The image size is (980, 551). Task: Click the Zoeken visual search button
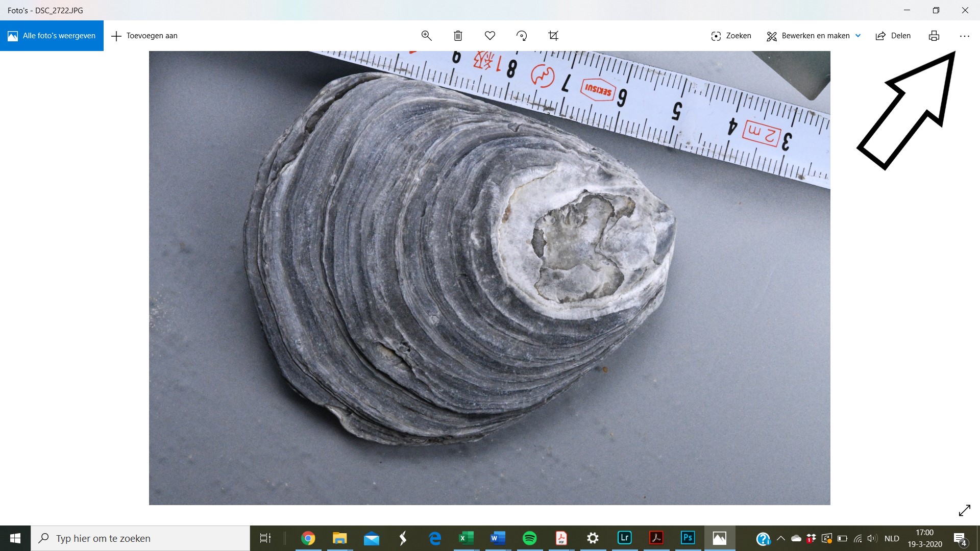[x=731, y=36]
